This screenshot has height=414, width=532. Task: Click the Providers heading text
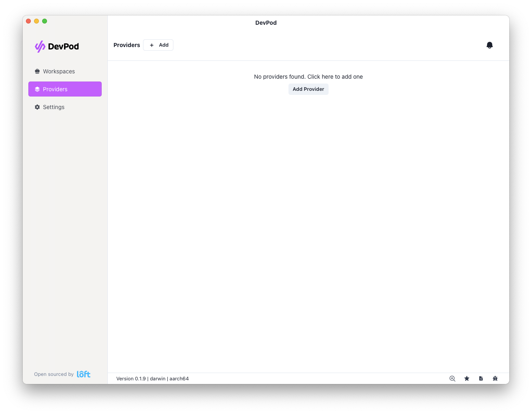[x=127, y=45]
